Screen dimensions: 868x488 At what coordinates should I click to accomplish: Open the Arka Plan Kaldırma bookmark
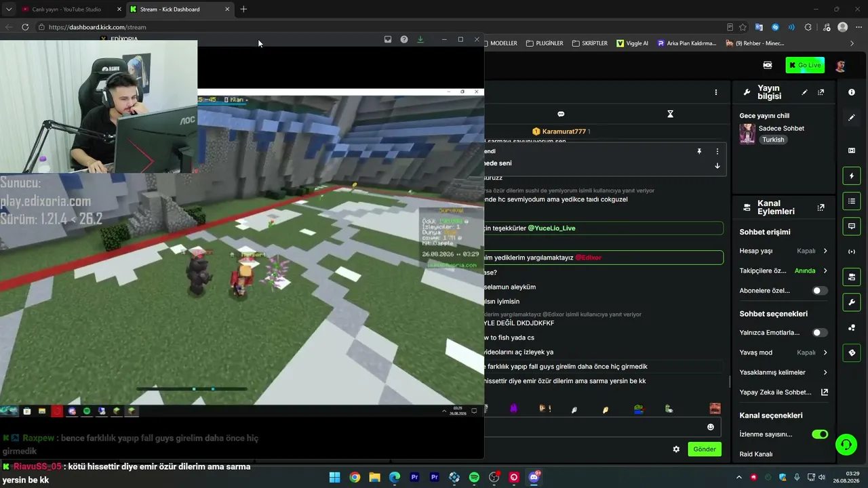[686, 43]
